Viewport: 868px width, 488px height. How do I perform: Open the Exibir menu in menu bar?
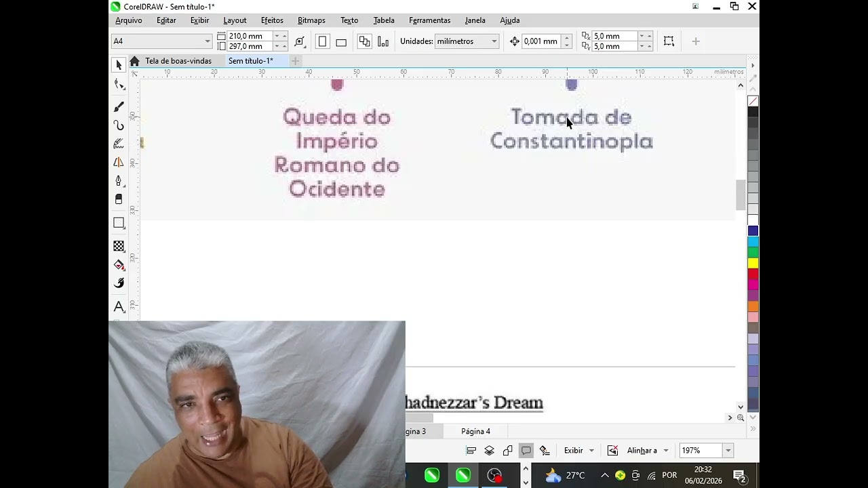tap(199, 20)
